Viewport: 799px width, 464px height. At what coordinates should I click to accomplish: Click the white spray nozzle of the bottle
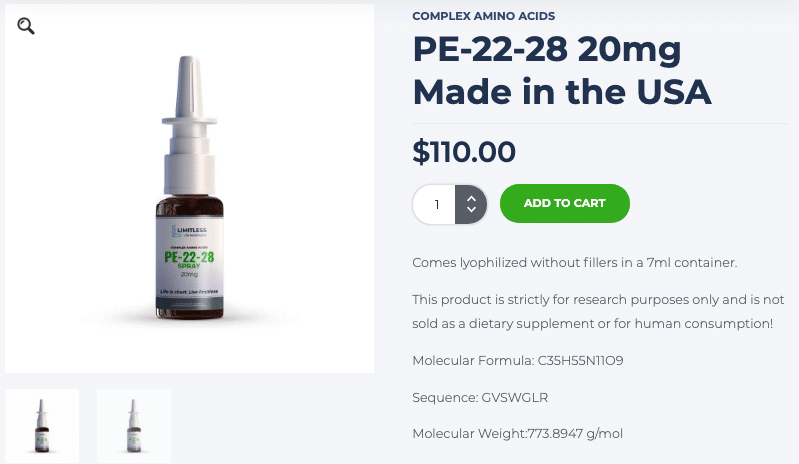point(189,87)
